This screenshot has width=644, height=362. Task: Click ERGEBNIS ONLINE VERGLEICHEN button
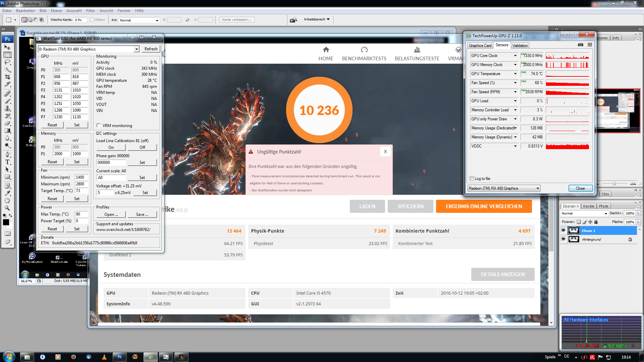(x=484, y=206)
